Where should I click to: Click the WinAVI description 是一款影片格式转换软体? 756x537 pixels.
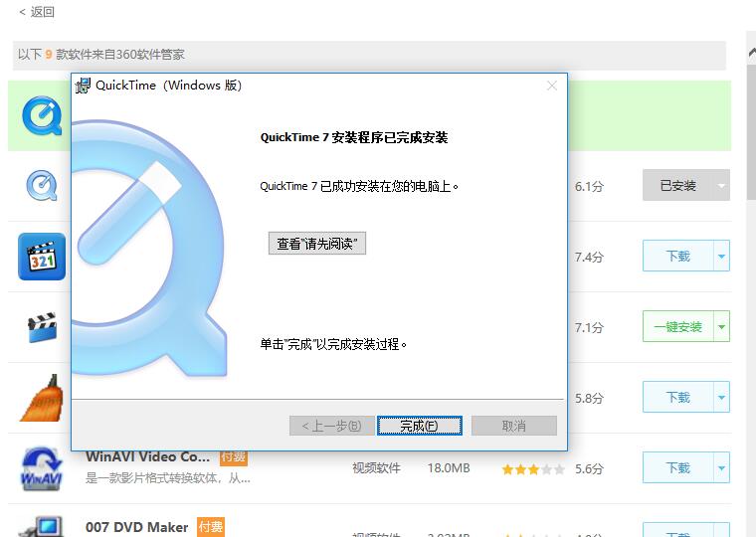[168, 478]
